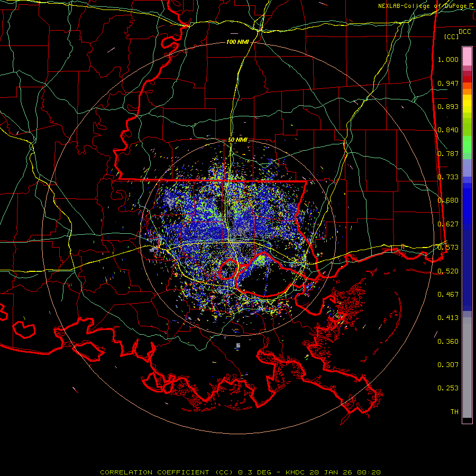Pick the bright green swatch above 0.787
This screenshot has width=476, height=476.
click(x=467, y=144)
